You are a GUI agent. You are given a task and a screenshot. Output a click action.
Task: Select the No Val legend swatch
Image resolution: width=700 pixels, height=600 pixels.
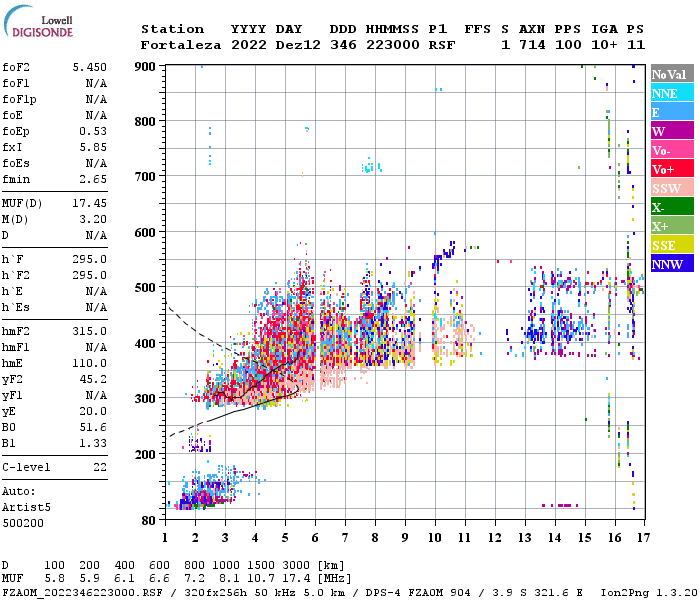[x=672, y=74]
